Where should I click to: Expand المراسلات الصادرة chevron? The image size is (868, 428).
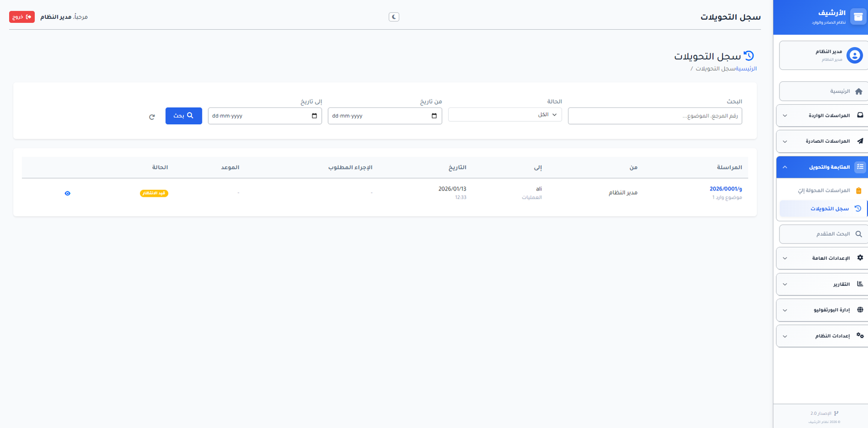[785, 142]
